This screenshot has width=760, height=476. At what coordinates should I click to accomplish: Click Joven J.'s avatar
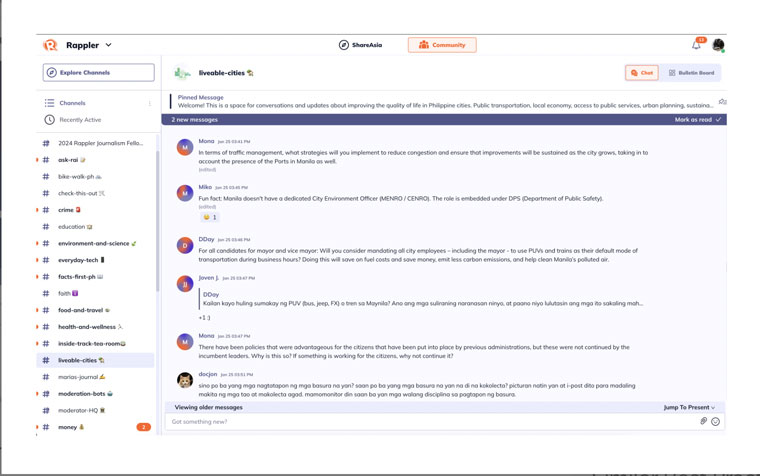[185, 284]
